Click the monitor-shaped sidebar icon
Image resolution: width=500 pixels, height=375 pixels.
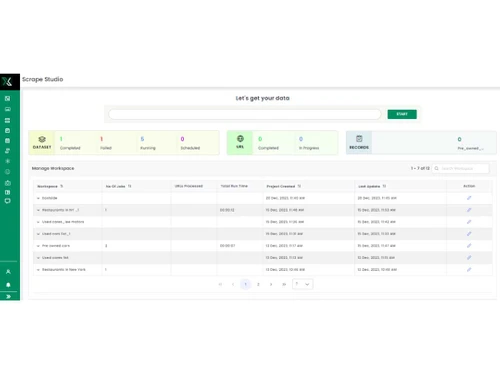coord(8,109)
